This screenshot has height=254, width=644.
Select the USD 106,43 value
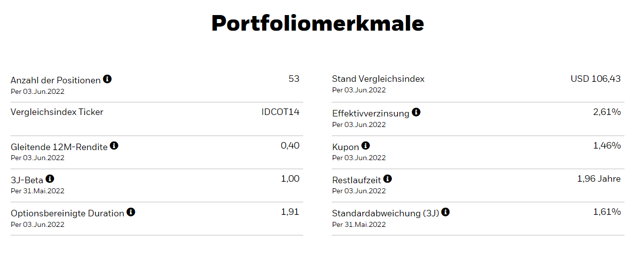coord(595,79)
